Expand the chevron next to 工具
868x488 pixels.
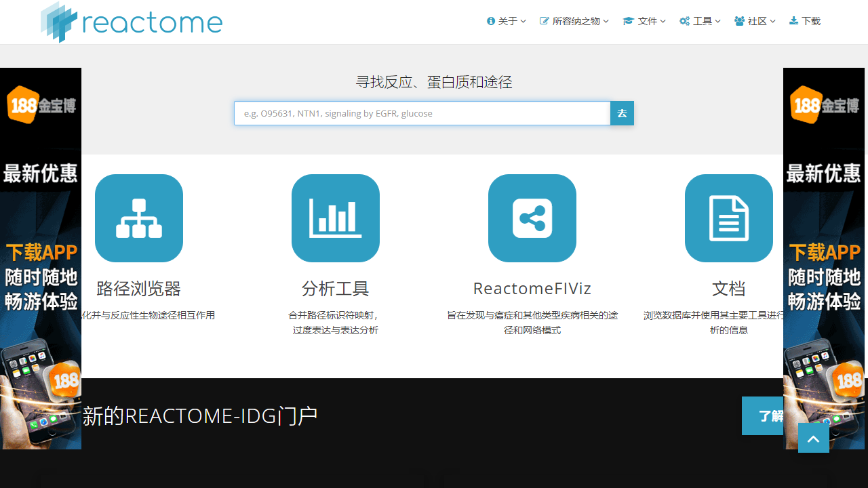coord(718,22)
